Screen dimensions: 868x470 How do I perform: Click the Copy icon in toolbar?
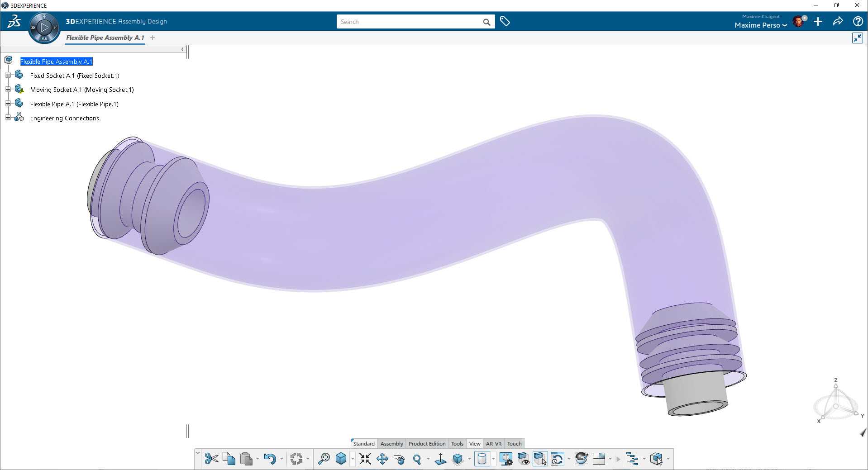(x=229, y=459)
